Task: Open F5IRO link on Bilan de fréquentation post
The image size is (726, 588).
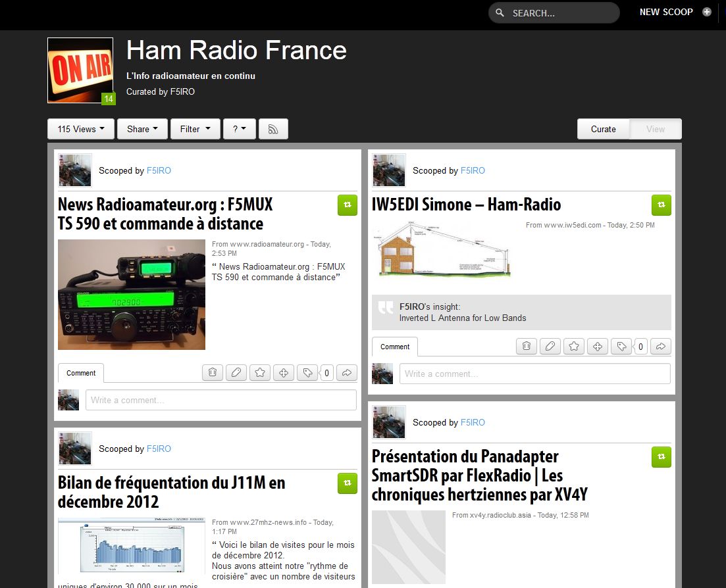Action: click(159, 449)
